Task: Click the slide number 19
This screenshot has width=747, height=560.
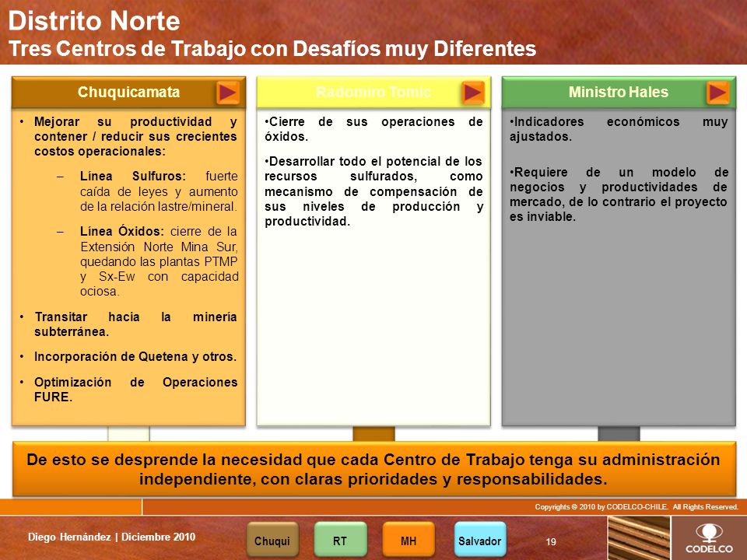Action: coord(551,542)
